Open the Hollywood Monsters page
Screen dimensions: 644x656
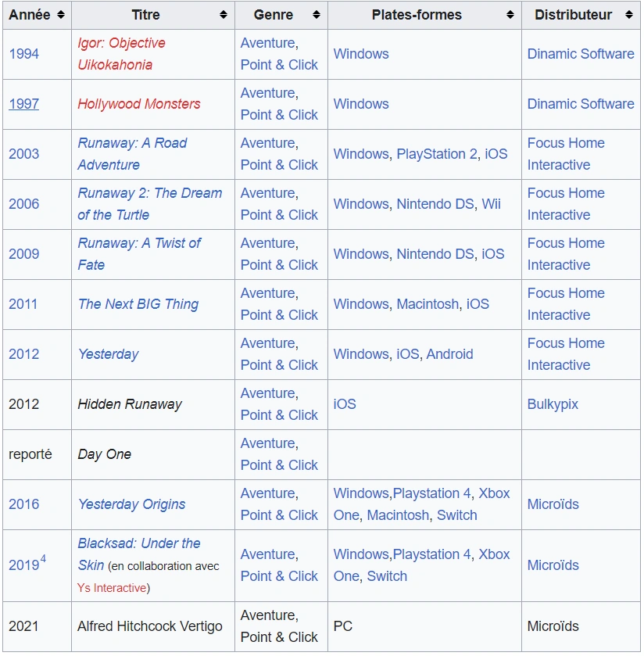pos(139,104)
